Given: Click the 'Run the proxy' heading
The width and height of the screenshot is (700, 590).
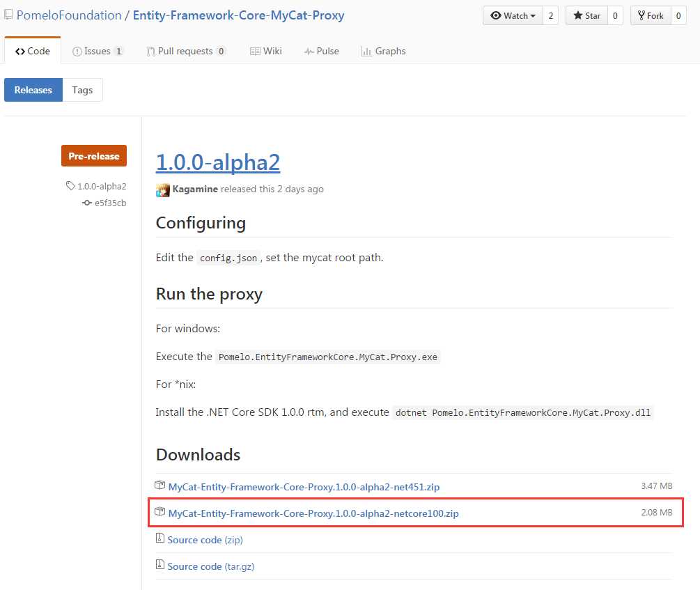Looking at the screenshot, I should [209, 294].
